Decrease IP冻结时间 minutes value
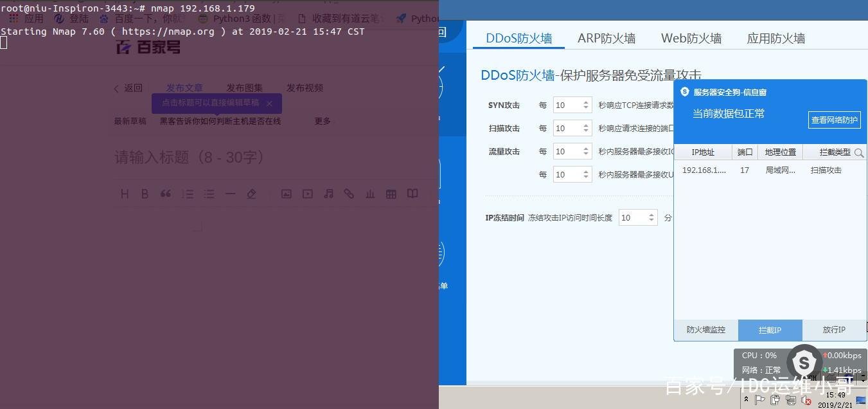Image resolution: width=868 pixels, height=409 pixels. coord(651,221)
